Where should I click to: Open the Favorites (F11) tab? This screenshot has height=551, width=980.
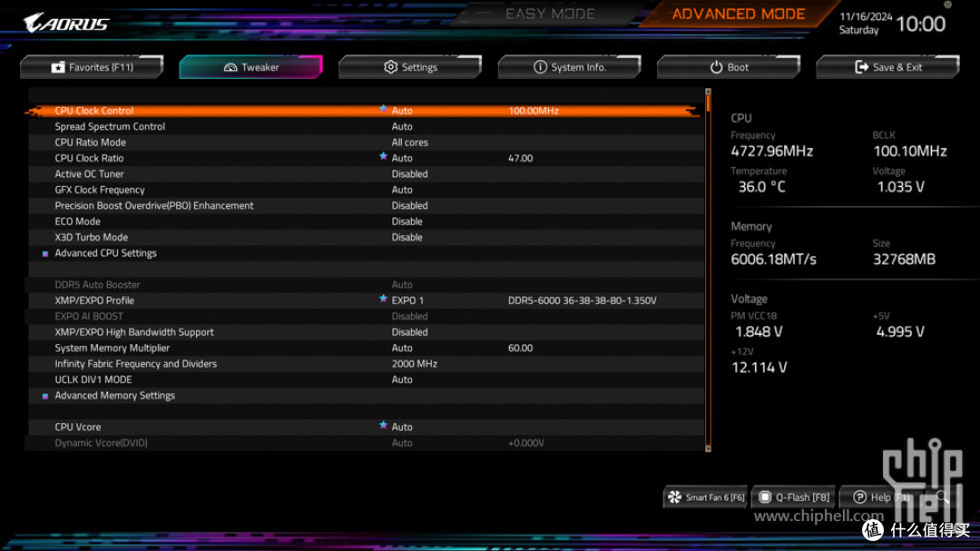pos(92,67)
